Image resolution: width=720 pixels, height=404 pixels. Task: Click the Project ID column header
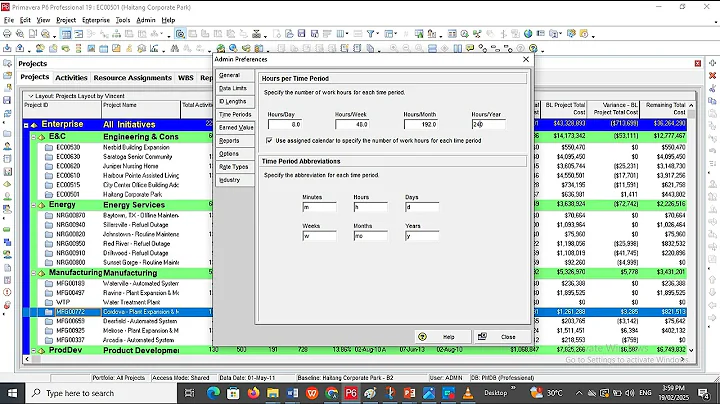[x=62, y=109]
